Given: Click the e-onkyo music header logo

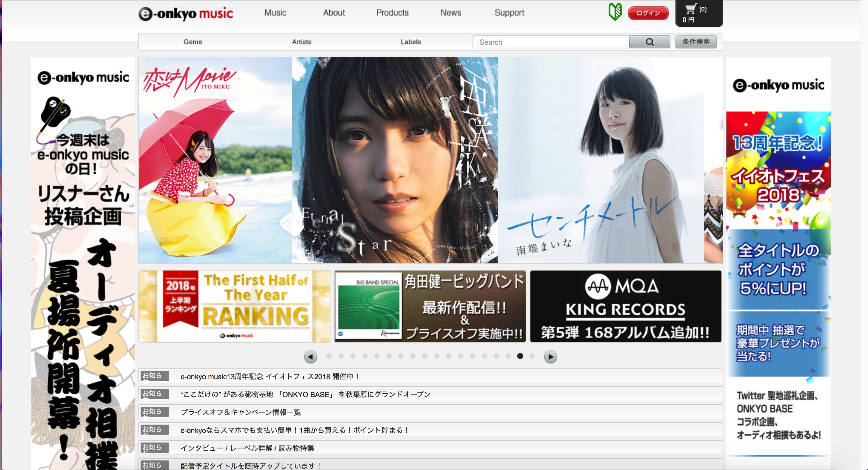Looking at the screenshot, I should click(186, 13).
